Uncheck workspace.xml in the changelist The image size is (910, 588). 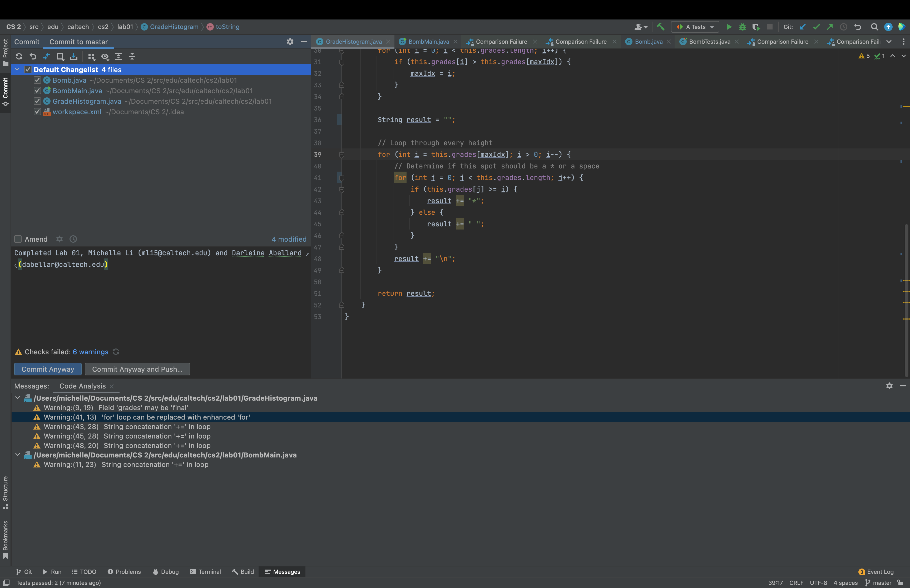[x=37, y=112]
